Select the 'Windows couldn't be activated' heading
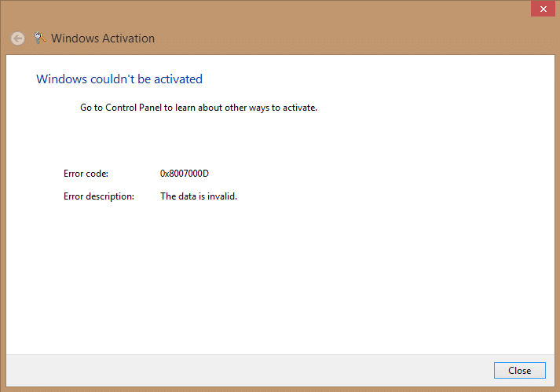 [x=119, y=79]
